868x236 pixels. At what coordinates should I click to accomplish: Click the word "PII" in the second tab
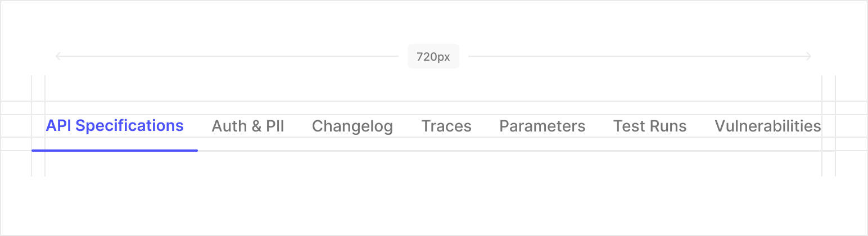pyautogui.click(x=275, y=126)
